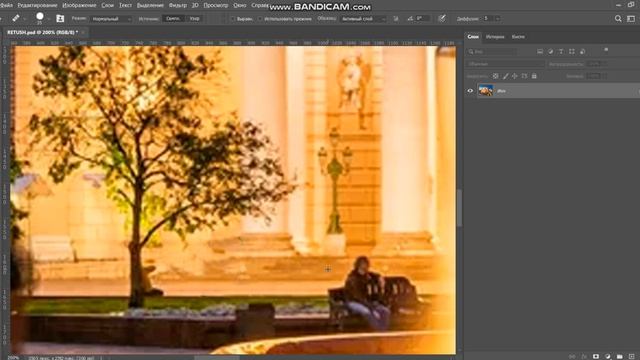Viewport: 640px width, 360px height.
Task: Open the layer blend mode dropdown
Action: [x=505, y=64]
